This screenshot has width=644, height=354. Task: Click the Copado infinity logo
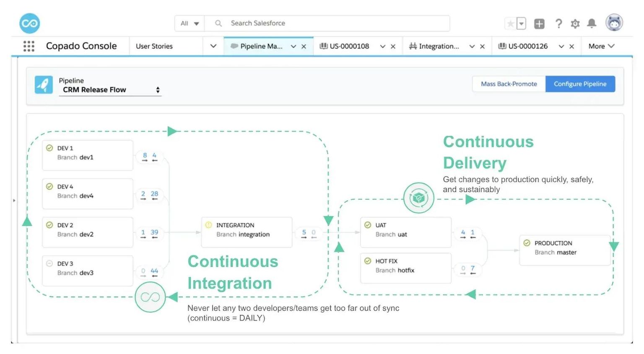[30, 23]
